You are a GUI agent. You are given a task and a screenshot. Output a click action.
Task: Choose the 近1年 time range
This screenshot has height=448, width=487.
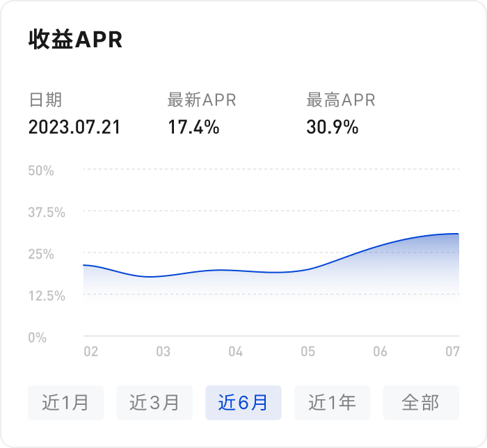pyautogui.click(x=332, y=402)
